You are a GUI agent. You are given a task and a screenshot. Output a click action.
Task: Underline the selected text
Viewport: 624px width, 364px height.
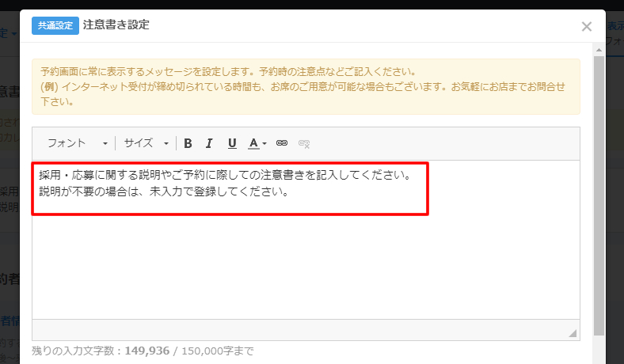pyautogui.click(x=232, y=143)
